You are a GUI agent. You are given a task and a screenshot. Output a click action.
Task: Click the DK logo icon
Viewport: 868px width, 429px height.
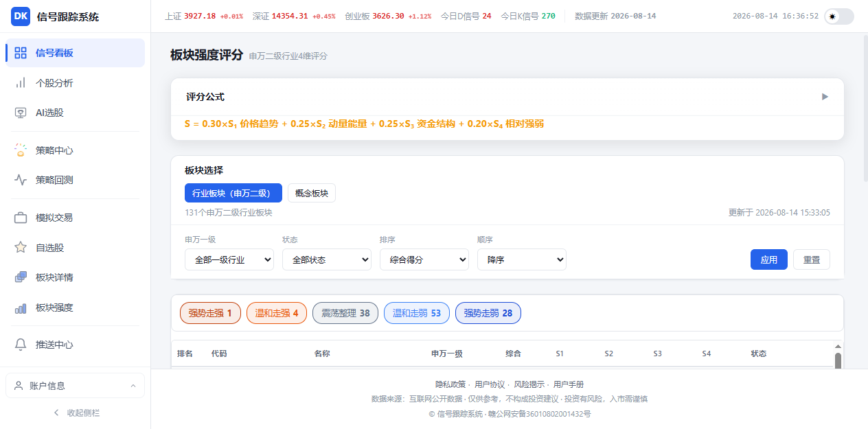[21, 16]
